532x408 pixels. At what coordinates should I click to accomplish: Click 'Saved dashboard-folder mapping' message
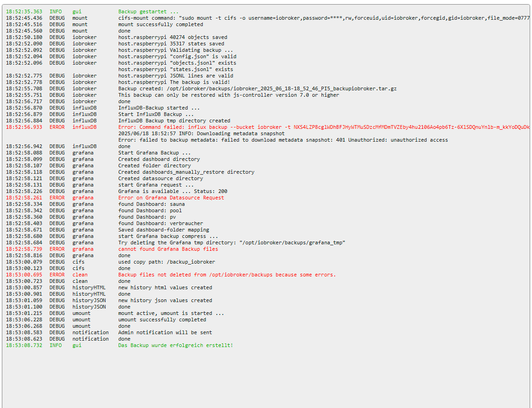tap(164, 231)
